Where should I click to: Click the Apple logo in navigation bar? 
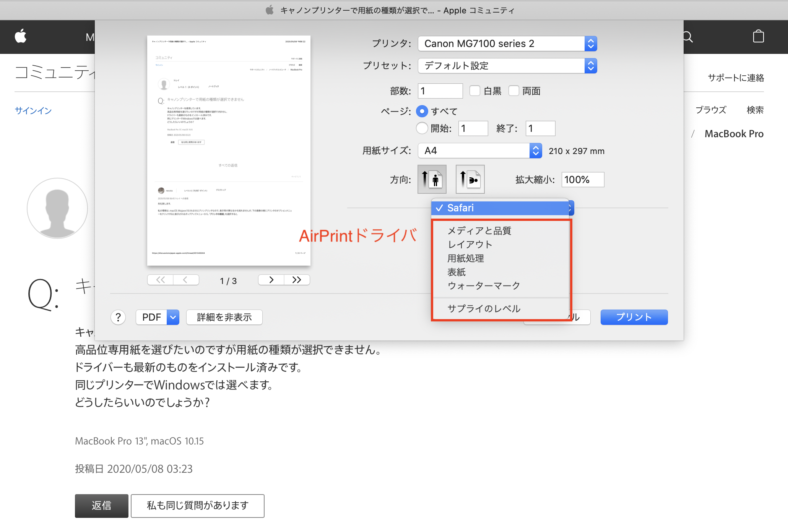[x=21, y=37]
